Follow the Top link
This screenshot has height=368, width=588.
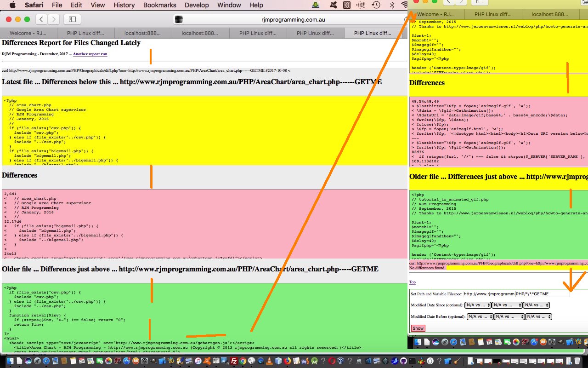(x=413, y=282)
